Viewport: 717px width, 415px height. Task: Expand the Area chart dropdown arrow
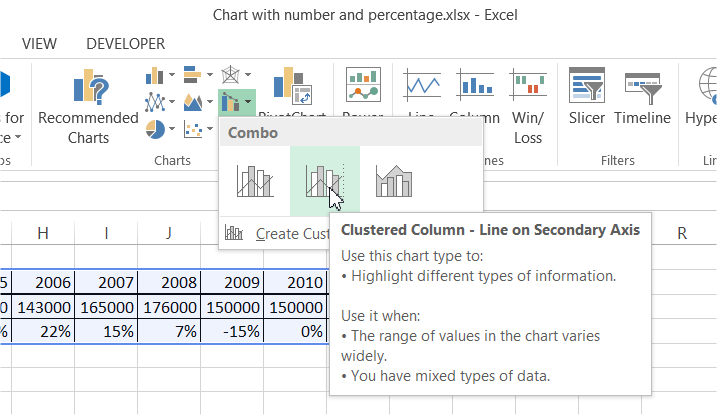pos(209,101)
